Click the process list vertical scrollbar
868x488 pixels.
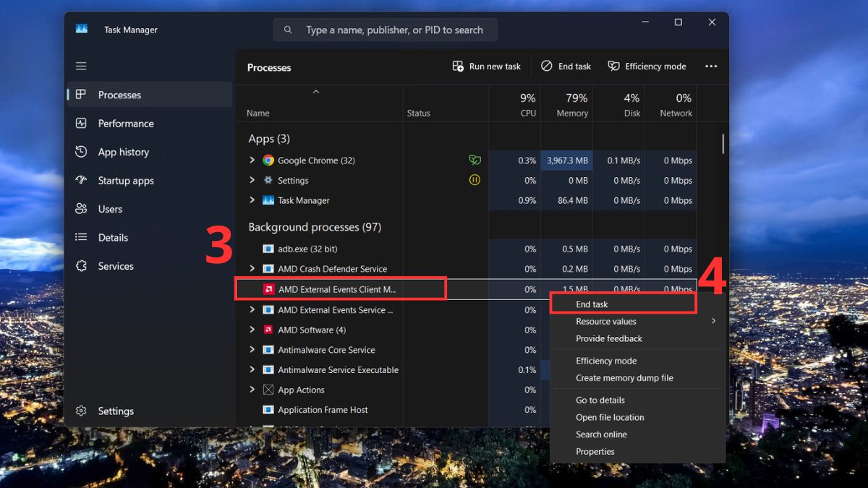(x=723, y=144)
